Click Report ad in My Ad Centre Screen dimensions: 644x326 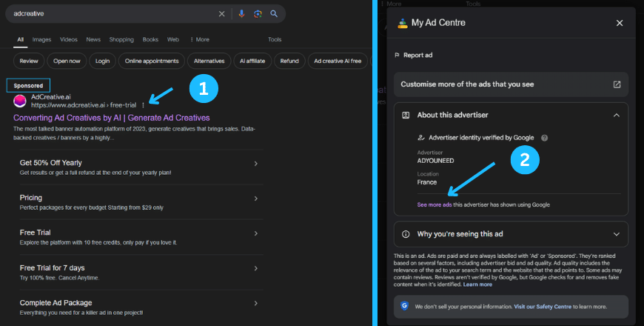(417, 55)
